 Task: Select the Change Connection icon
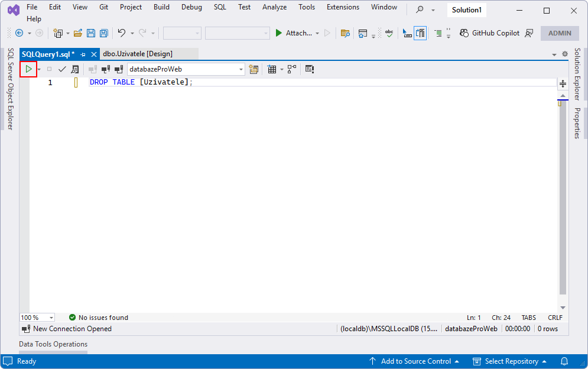(119, 69)
